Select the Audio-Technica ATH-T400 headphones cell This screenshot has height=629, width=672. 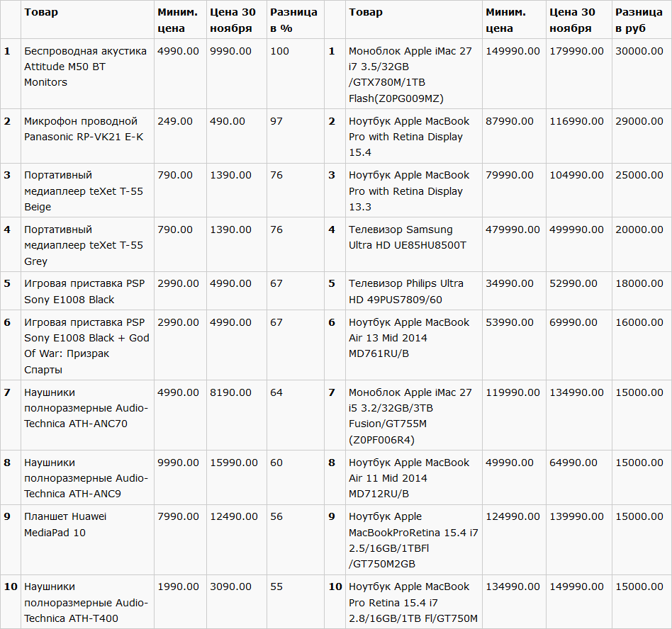pos(87,602)
